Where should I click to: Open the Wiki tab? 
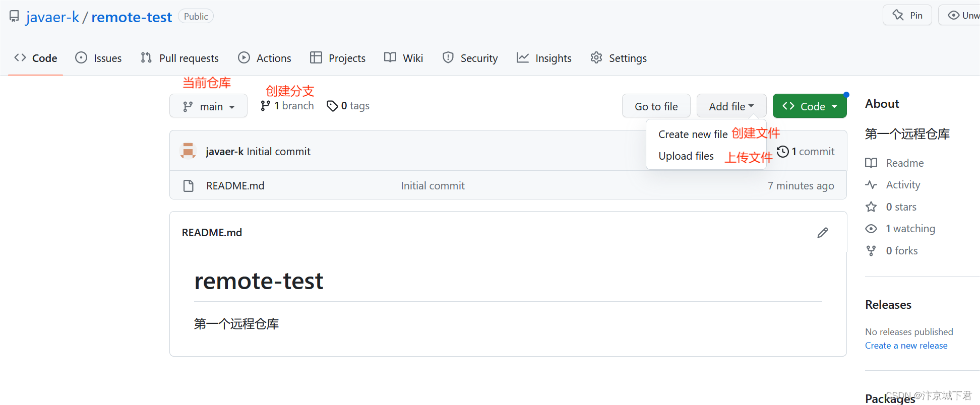pos(403,58)
